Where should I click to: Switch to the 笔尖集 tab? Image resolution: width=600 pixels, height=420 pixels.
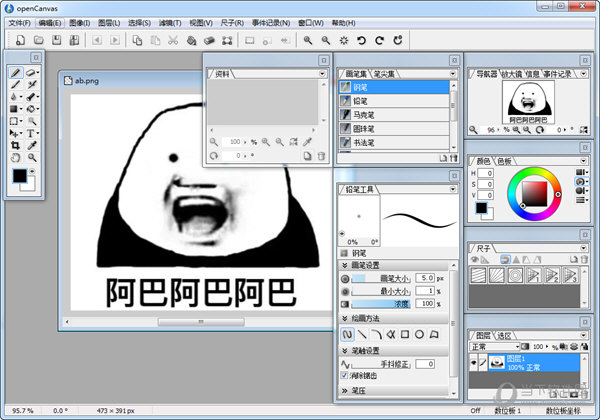(x=384, y=74)
